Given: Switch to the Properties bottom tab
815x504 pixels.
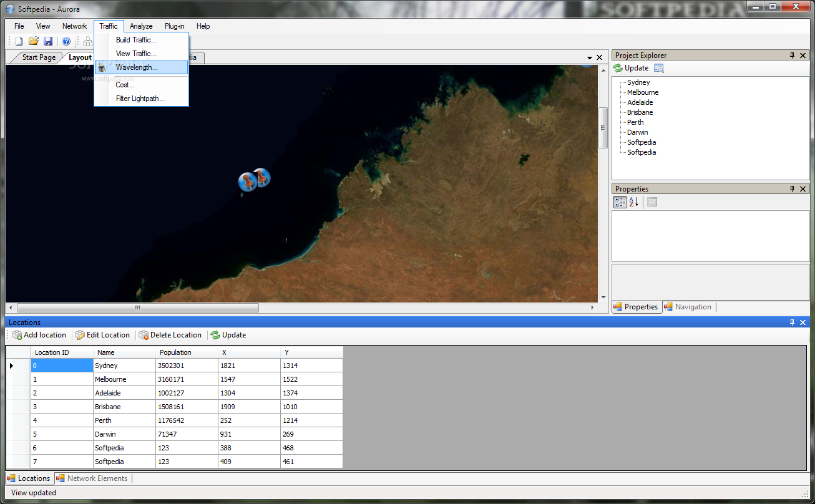Looking at the screenshot, I should tap(636, 307).
